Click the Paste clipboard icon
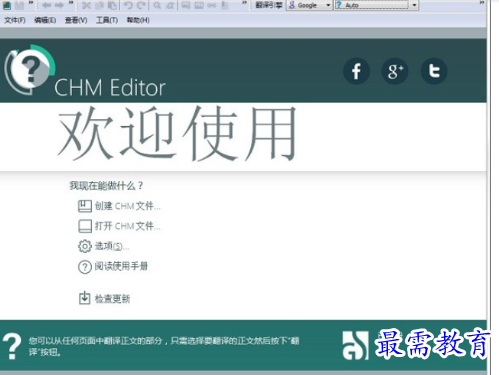 (112, 5)
